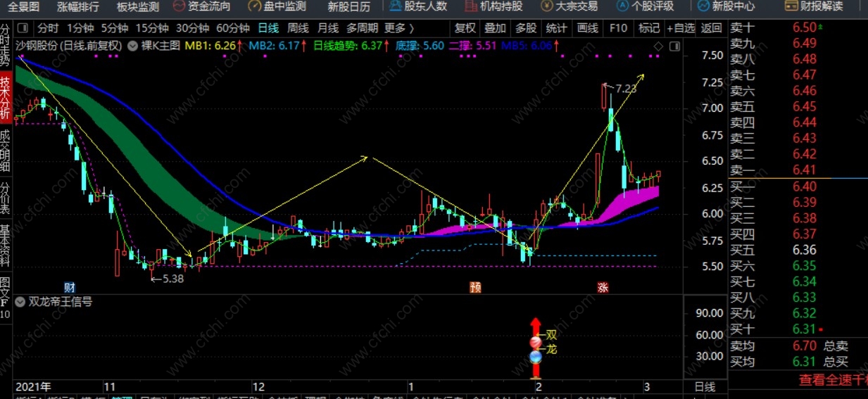Click the small window icon beside diamond

pos(674,46)
